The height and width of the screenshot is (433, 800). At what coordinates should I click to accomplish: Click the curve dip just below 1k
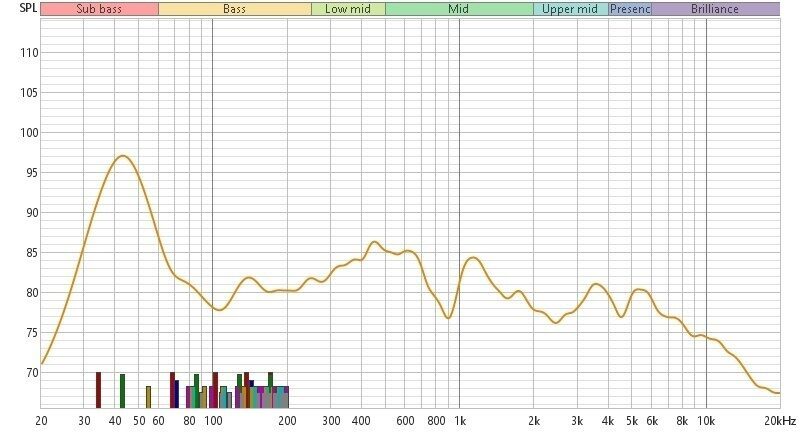[448, 318]
